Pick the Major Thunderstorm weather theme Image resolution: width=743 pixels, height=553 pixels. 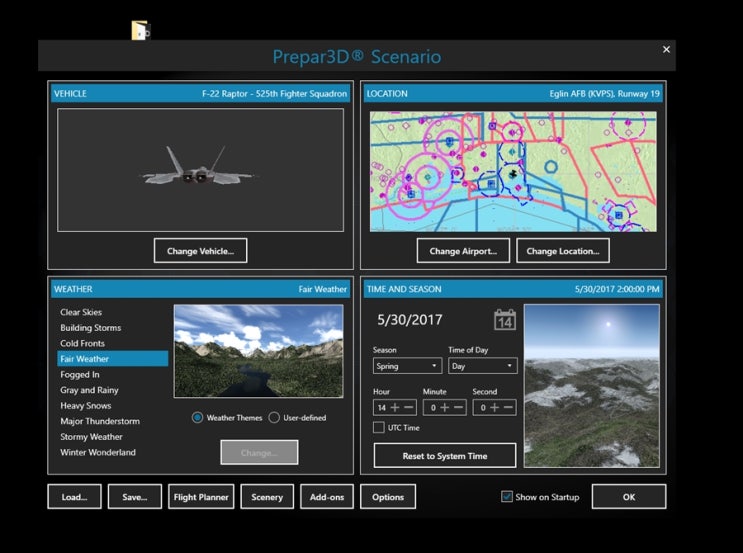112,421
